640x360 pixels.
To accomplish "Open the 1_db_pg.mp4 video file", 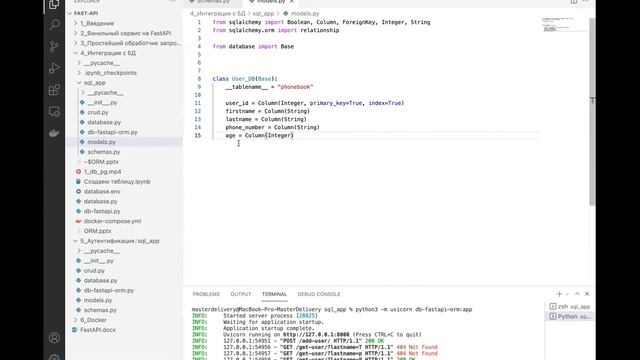I will (x=102, y=172).
